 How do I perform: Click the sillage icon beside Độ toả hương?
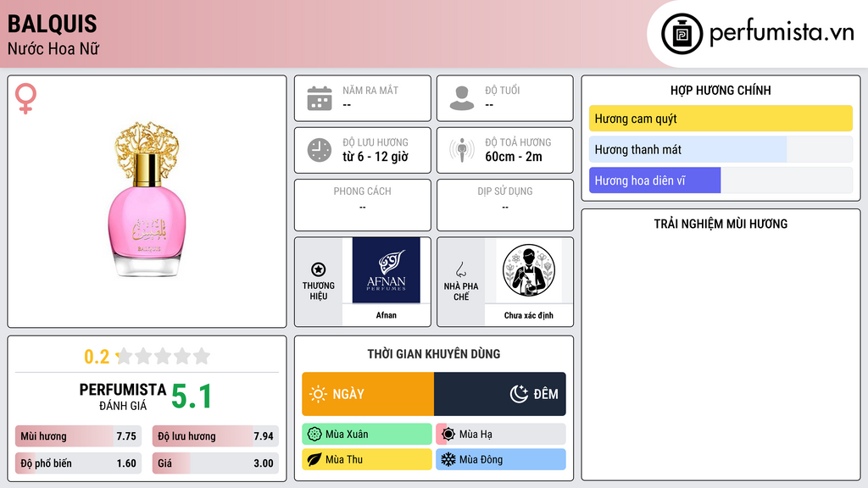pos(462,151)
